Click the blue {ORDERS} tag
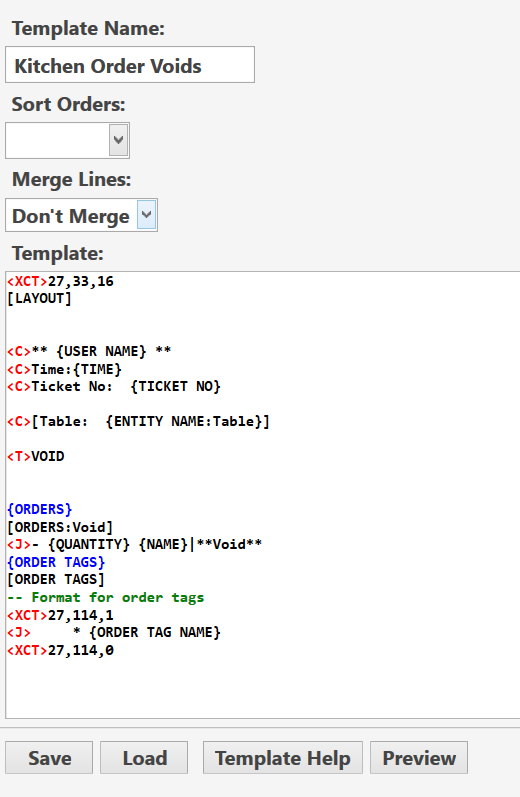 tap(40, 509)
